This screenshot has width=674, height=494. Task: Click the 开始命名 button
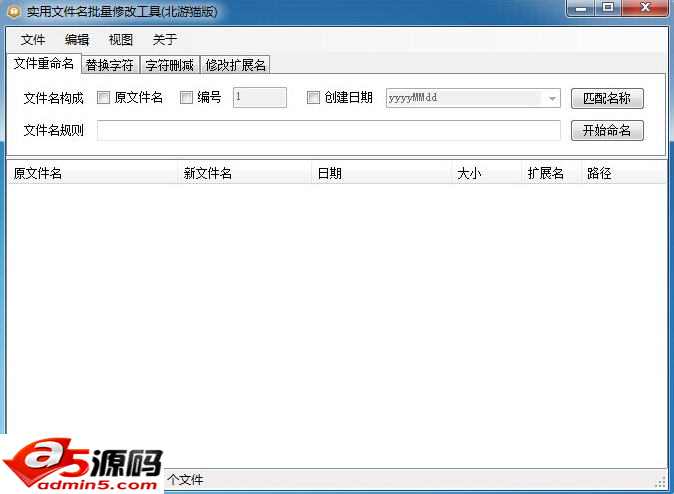pyautogui.click(x=607, y=130)
